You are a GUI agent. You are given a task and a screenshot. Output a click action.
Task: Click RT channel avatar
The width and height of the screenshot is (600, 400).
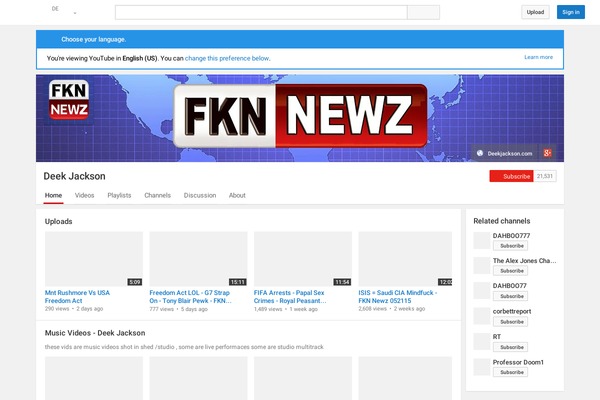coord(481,341)
